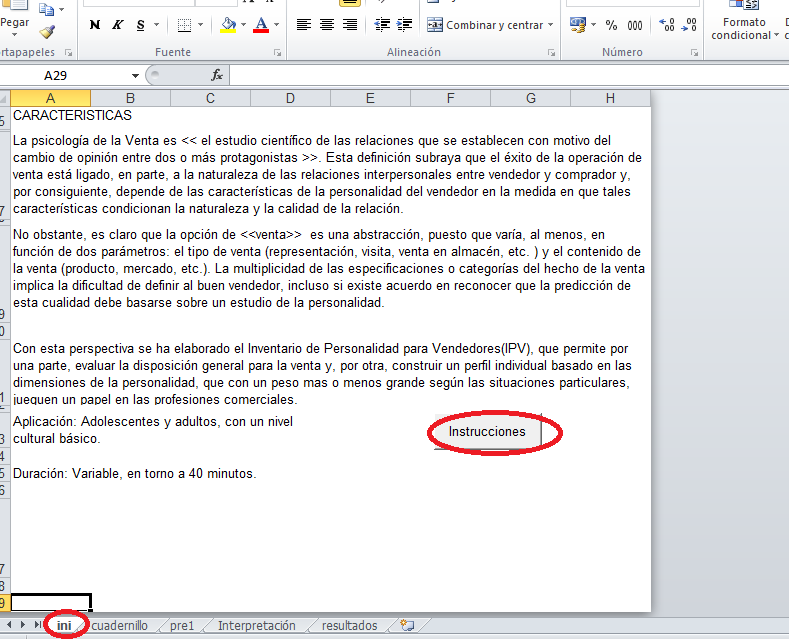Switch to the Interpretación sheet tab
This screenshot has height=639, width=789.
257,625
